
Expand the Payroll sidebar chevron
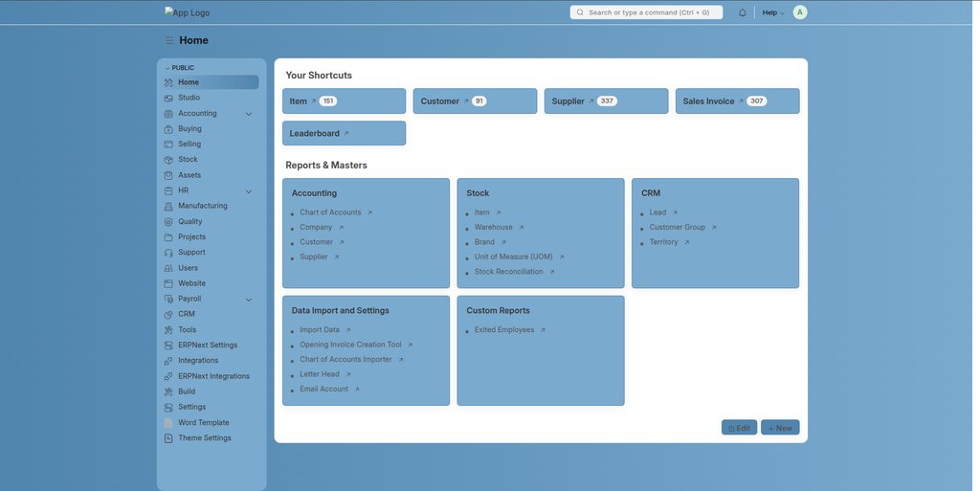pos(249,300)
